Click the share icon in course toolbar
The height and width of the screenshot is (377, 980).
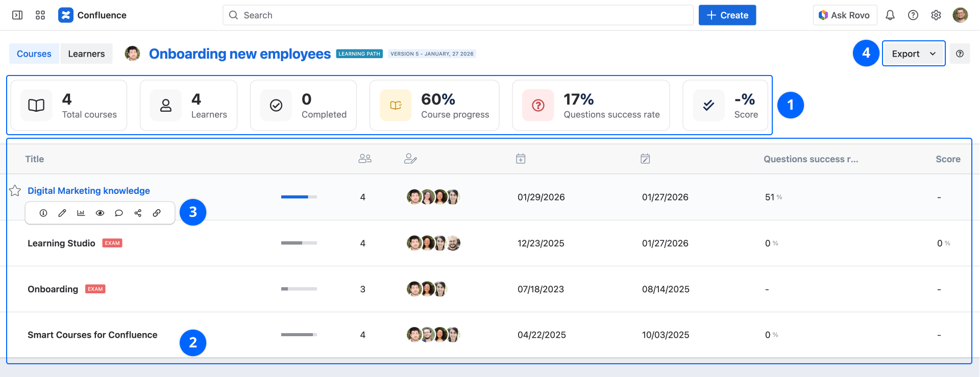[138, 213]
